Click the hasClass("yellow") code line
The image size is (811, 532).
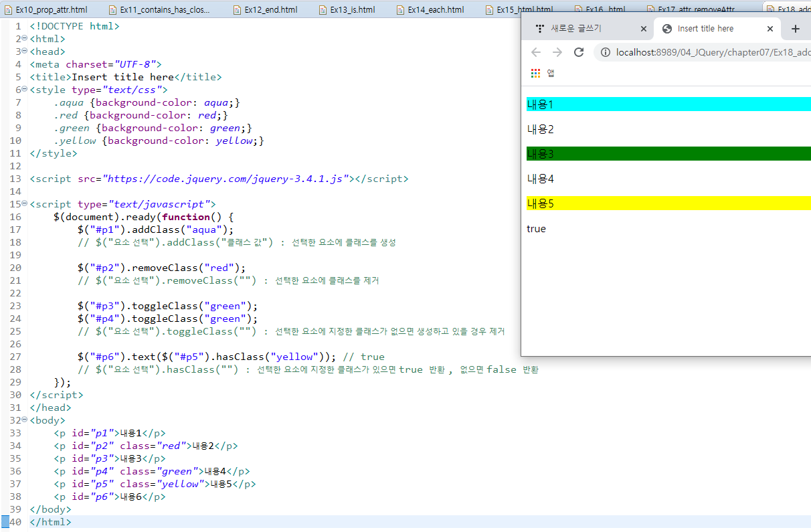point(231,357)
